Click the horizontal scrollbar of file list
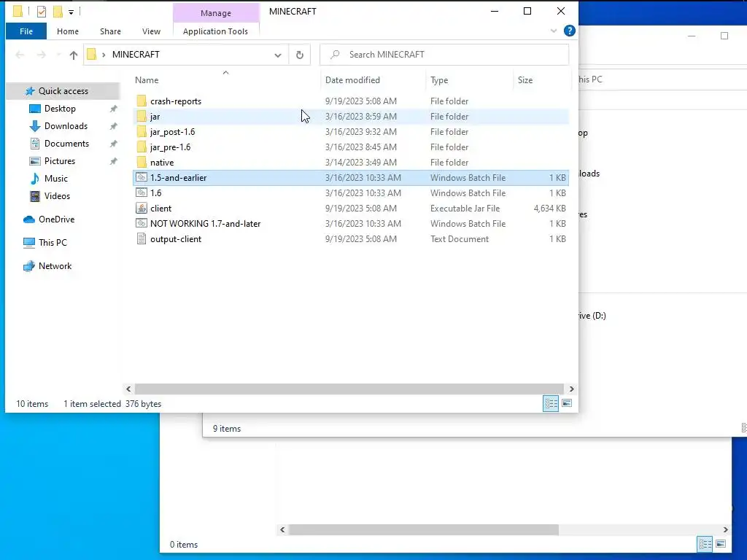Screen dimensions: 747x560 349,389
